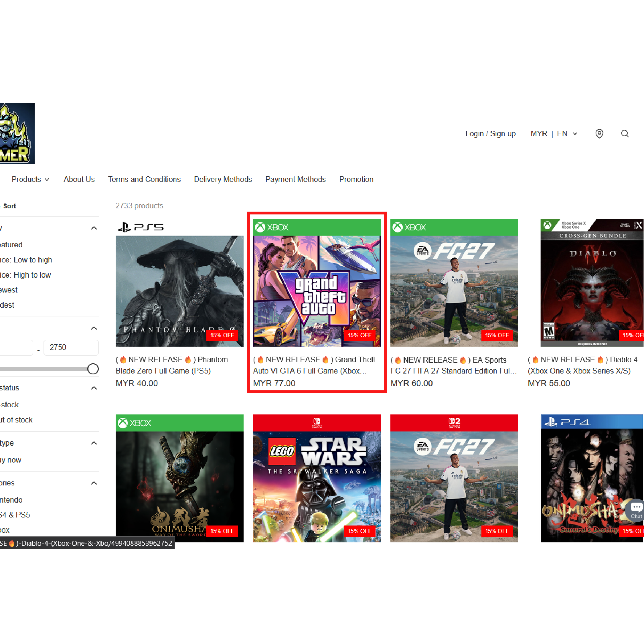The height and width of the screenshot is (644, 644).
Task: Sort by Featured
Action: pyautogui.click(x=11, y=245)
